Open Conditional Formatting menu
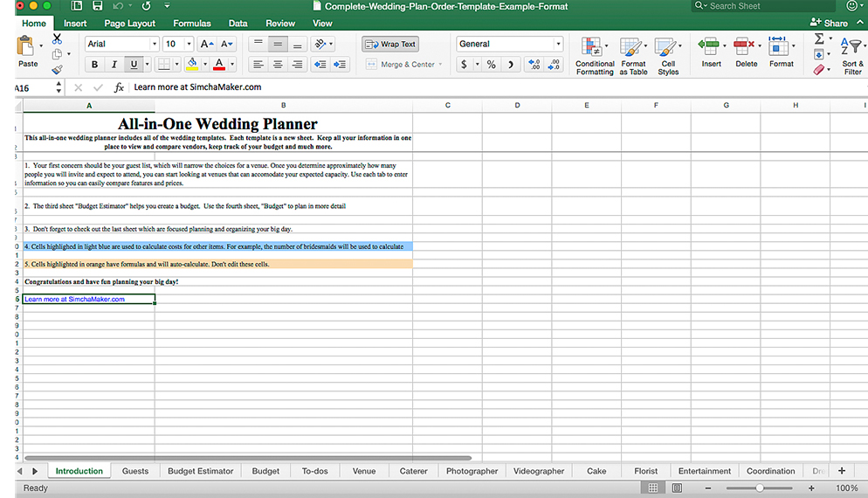The height and width of the screenshot is (498, 868). [595, 55]
